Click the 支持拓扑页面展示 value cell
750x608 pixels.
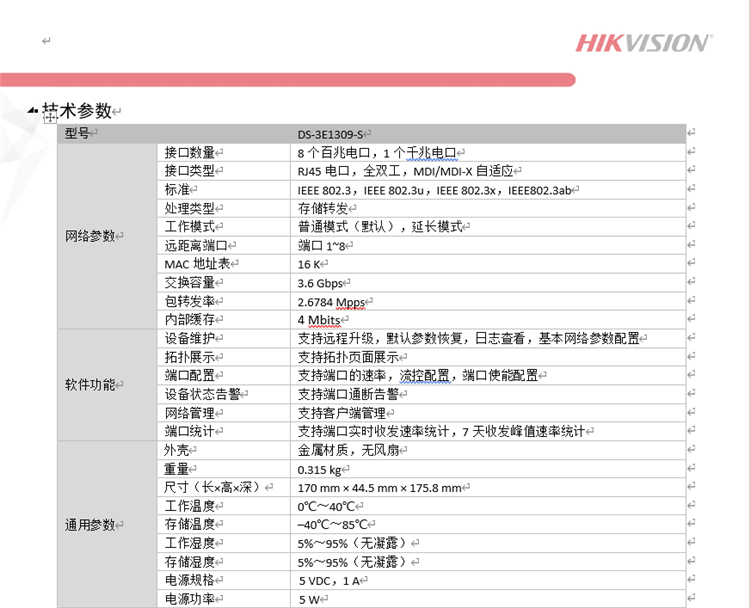[488, 357]
